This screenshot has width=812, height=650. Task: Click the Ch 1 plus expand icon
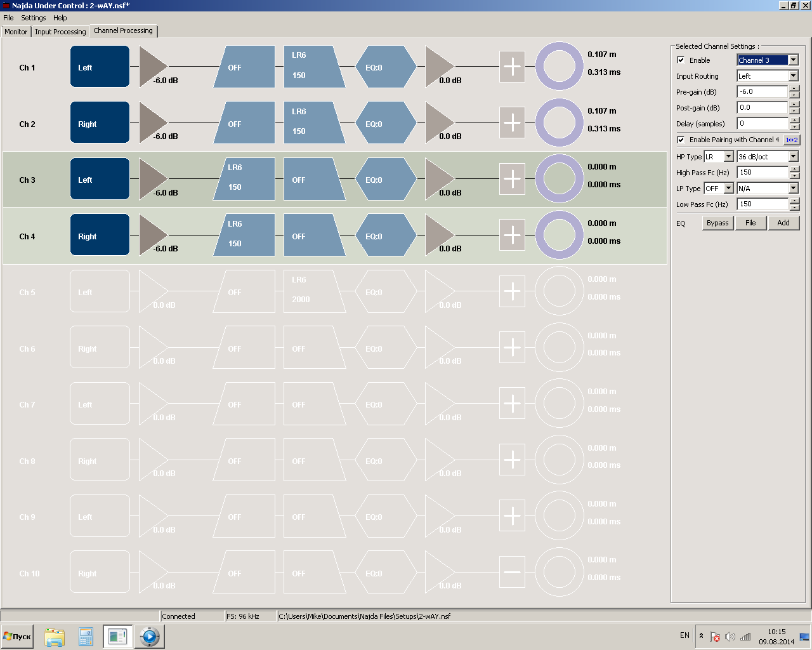[x=512, y=67]
